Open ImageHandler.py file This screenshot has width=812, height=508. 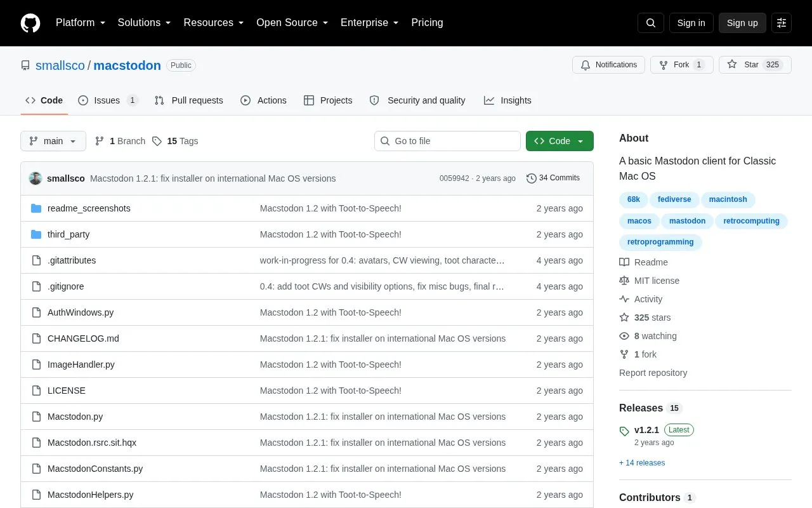click(x=81, y=364)
